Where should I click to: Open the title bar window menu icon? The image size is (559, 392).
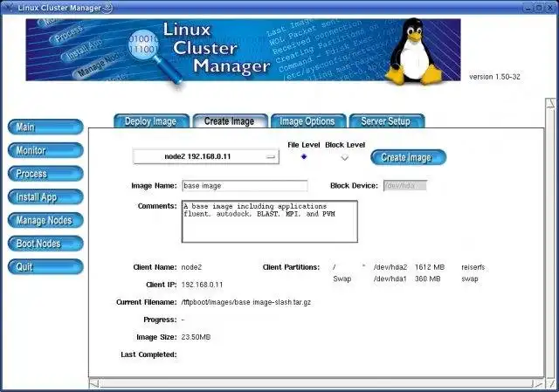coord(9,7)
